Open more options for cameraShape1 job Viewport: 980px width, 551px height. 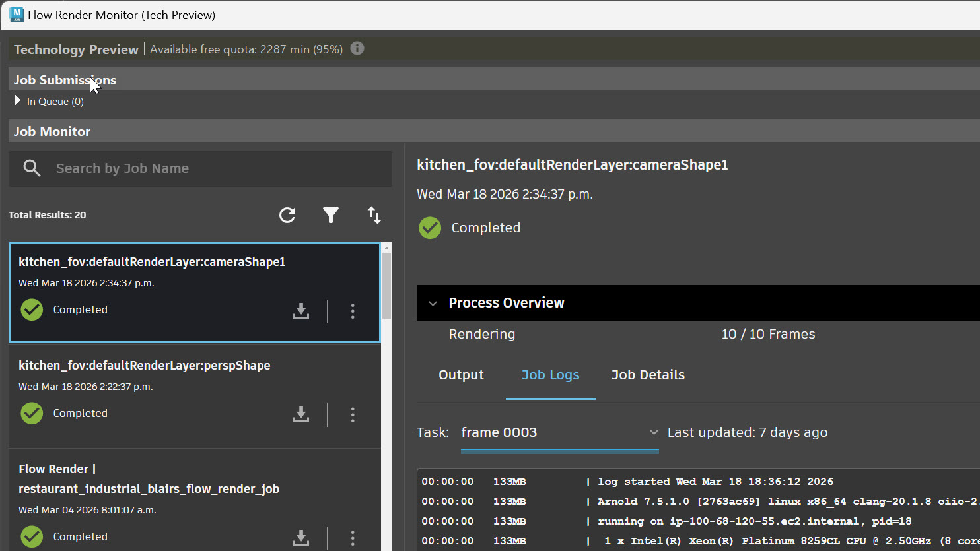pos(353,311)
